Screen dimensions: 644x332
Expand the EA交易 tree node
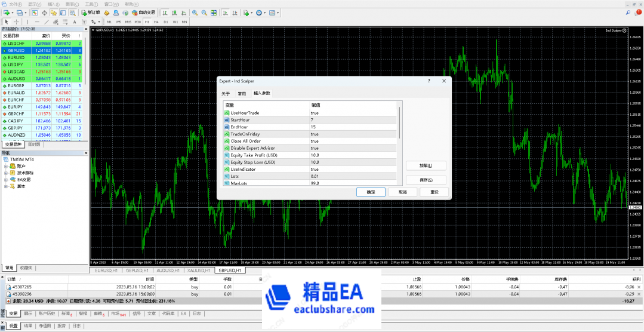(x=6, y=179)
